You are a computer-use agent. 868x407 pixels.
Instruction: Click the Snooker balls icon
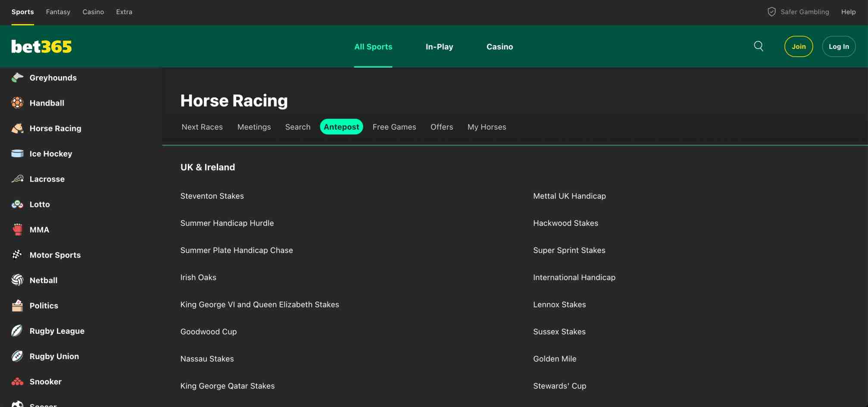pos(17,382)
